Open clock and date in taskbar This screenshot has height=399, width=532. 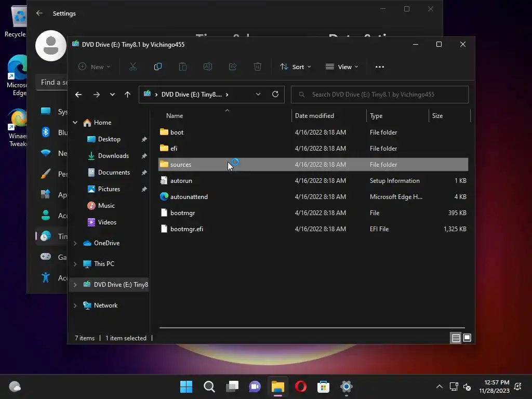coord(495,387)
